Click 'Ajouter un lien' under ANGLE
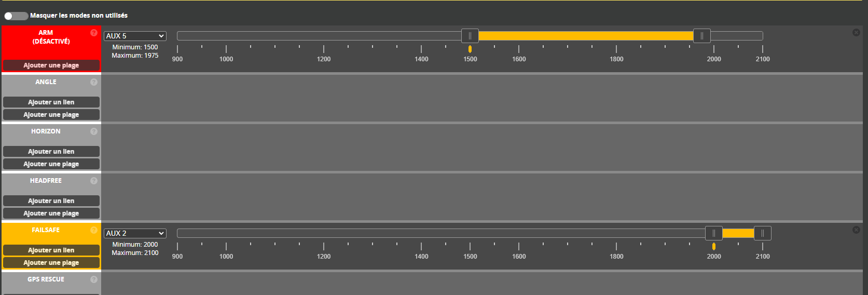Screen dimensions: 868x295 [51, 102]
